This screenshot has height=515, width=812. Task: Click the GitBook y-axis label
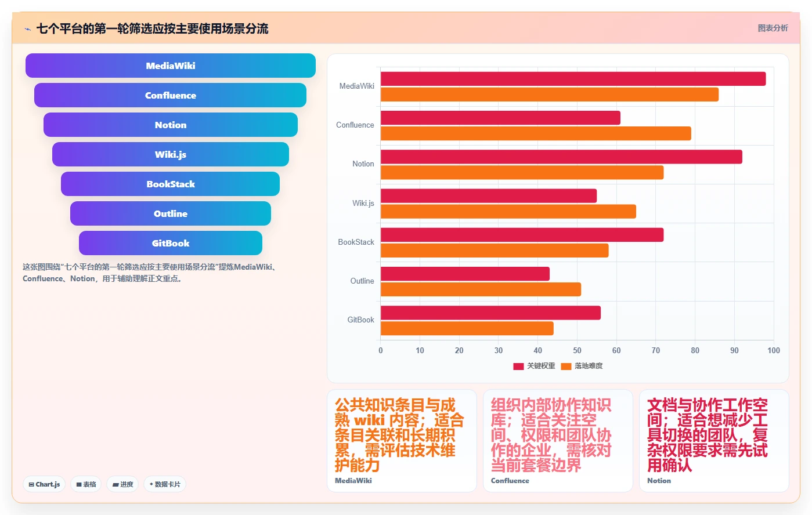pyautogui.click(x=361, y=320)
